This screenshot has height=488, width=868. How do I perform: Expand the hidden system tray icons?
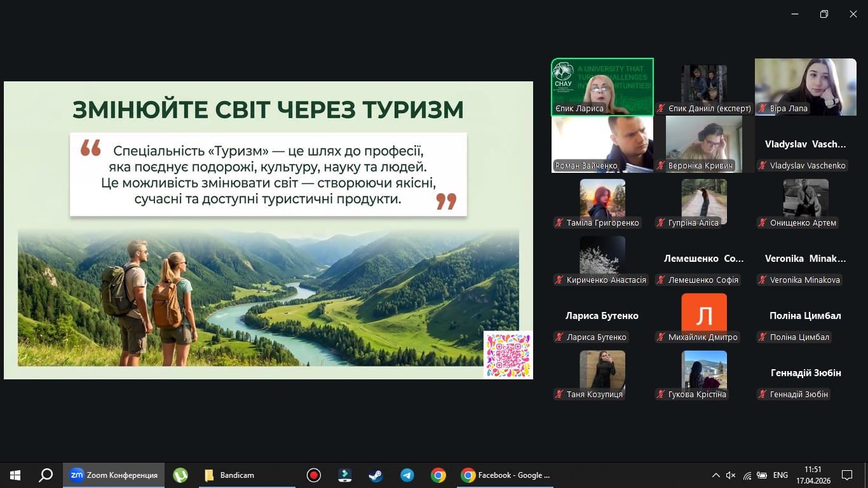pyautogui.click(x=715, y=475)
